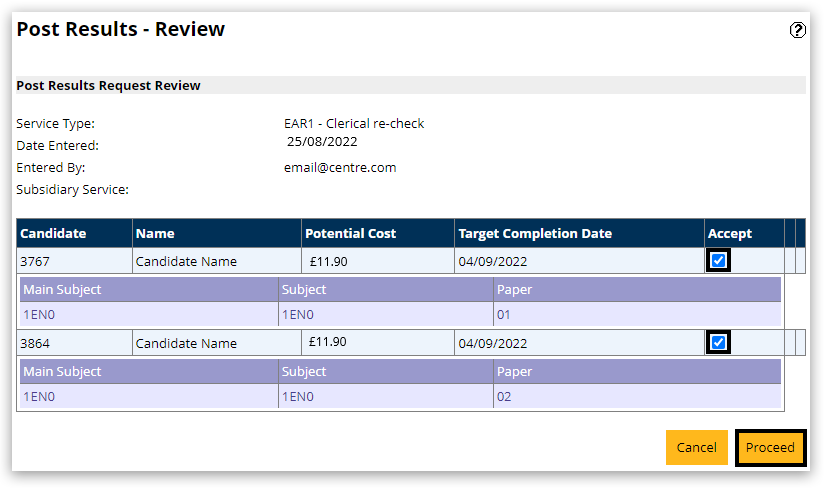
Task: Open the help question mark icon
Action: tap(797, 30)
